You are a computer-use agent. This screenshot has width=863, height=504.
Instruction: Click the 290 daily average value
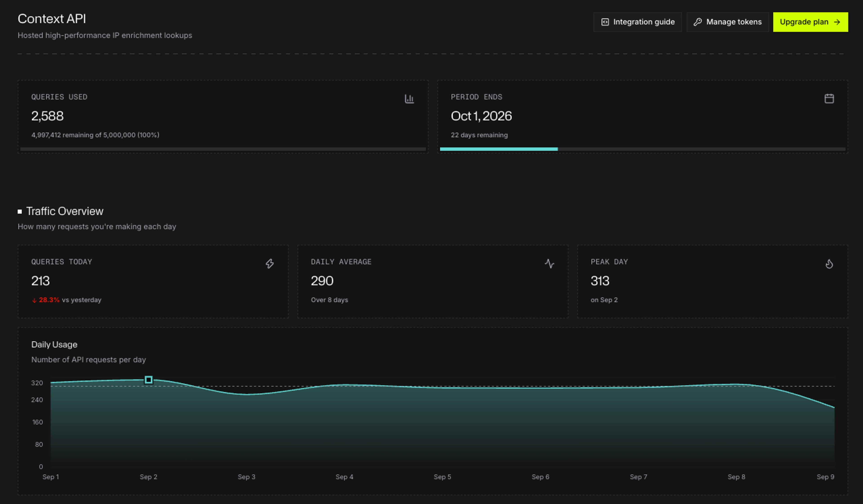[322, 281]
